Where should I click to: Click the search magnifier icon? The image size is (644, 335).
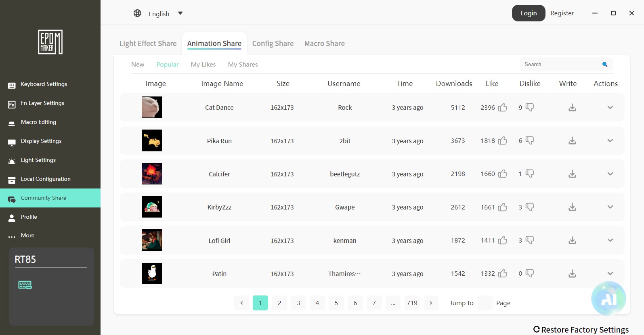pyautogui.click(x=605, y=64)
